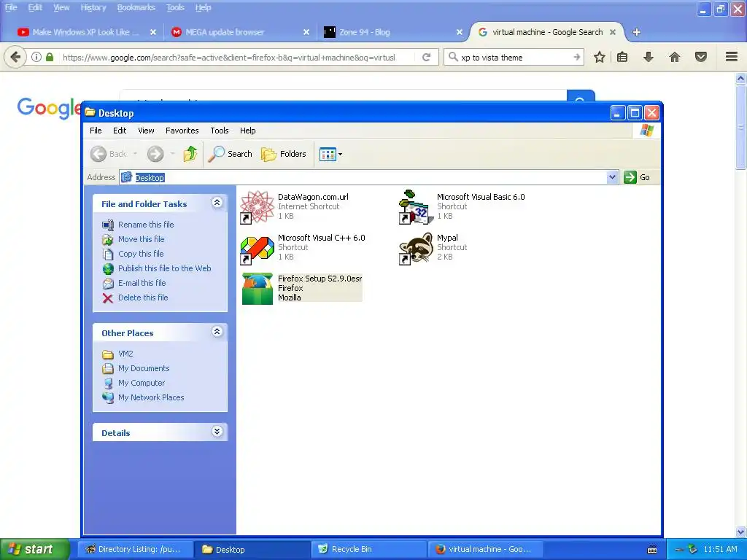Switch to Recycle Bin taskbar button
This screenshot has height=560, width=747.
click(x=368, y=550)
